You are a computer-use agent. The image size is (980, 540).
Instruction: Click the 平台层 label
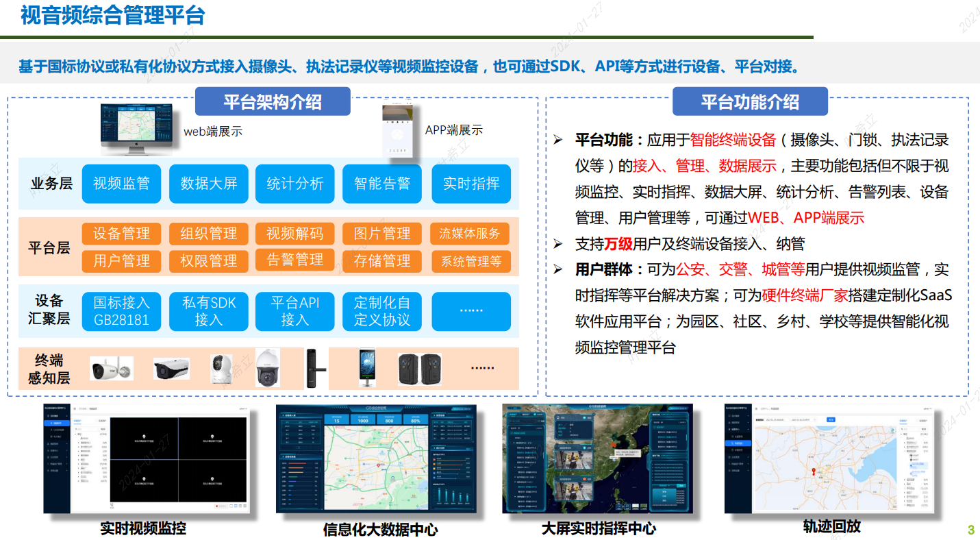[x=49, y=248]
